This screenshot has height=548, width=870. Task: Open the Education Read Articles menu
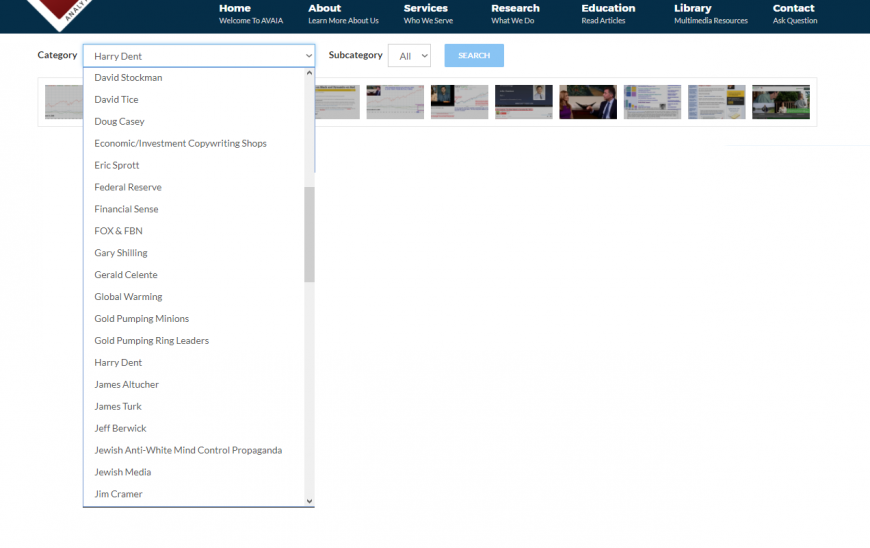(x=608, y=14)
